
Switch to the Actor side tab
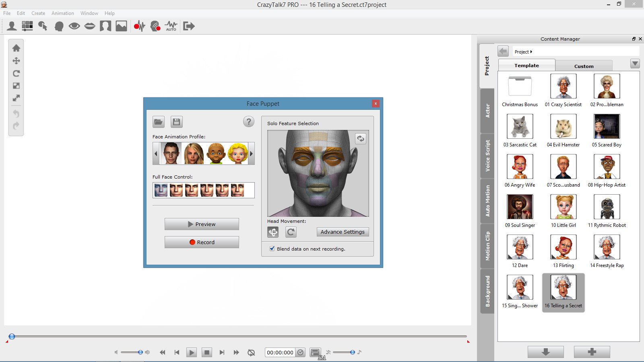coord(487,111)
